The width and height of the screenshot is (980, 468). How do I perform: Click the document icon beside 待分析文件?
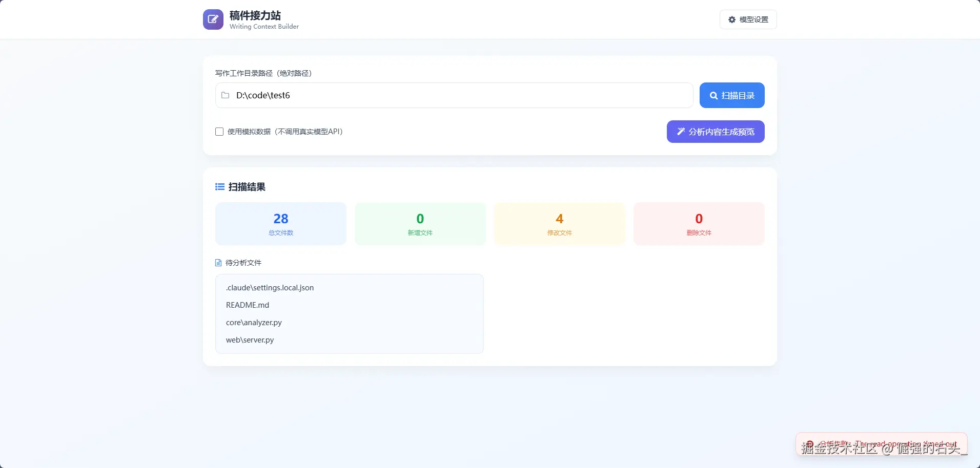point(218,263)
